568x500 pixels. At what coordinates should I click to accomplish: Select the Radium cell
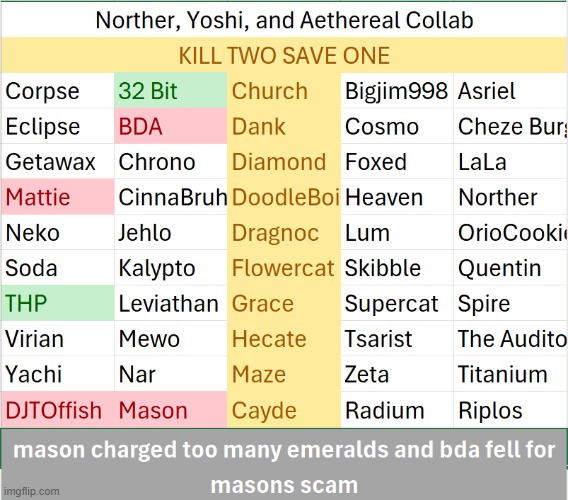[397, 410]
